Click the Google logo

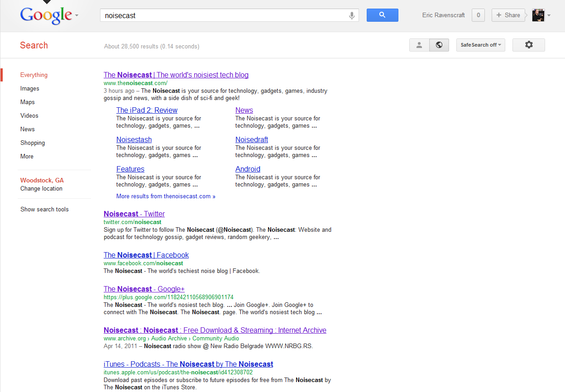(x=46, y=15)
